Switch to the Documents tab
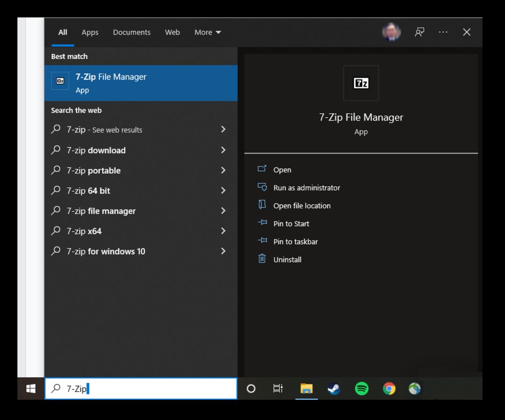This screenshot has width=505, height=420. [x=132, y=32]
